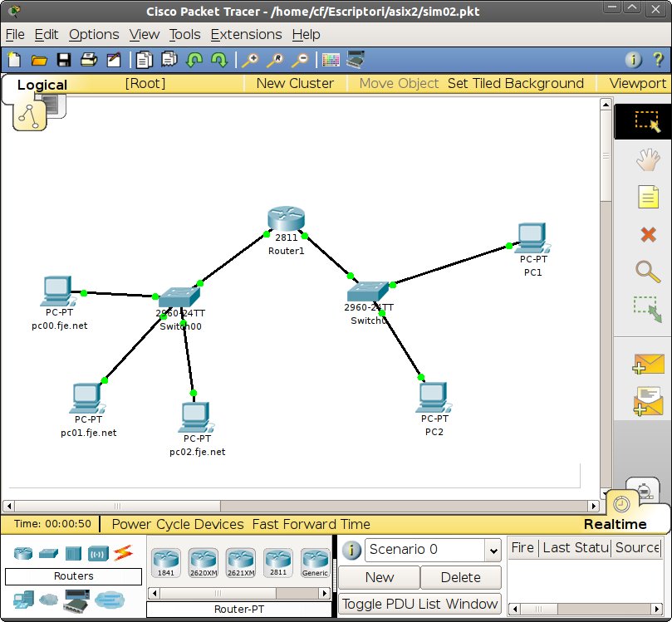The height and width of the screenshot is (622, 672).
Task: Select the Hubs device category icon
Action: pyautogui.click(x=73, y=553)
